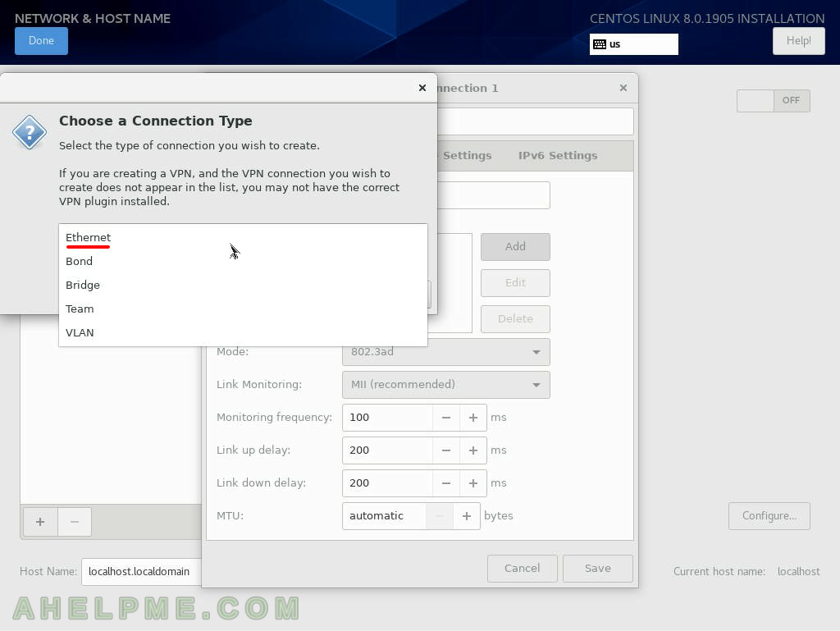Click the Delete bonded connection button

point(515,318)
